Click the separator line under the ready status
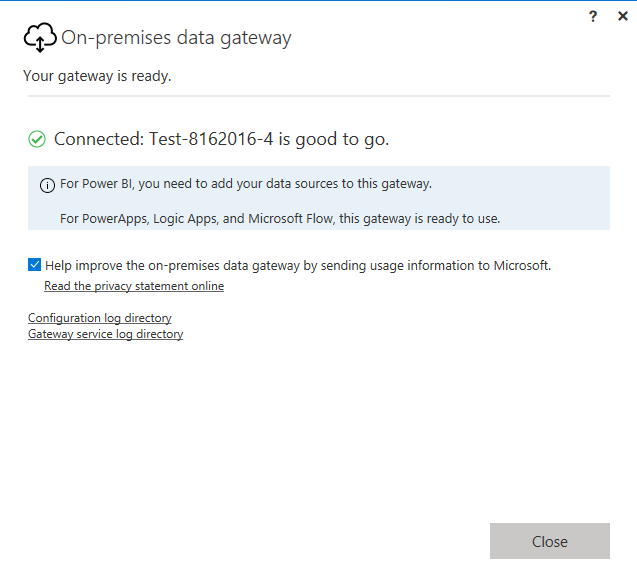637x586 pixels. [318, 96]
